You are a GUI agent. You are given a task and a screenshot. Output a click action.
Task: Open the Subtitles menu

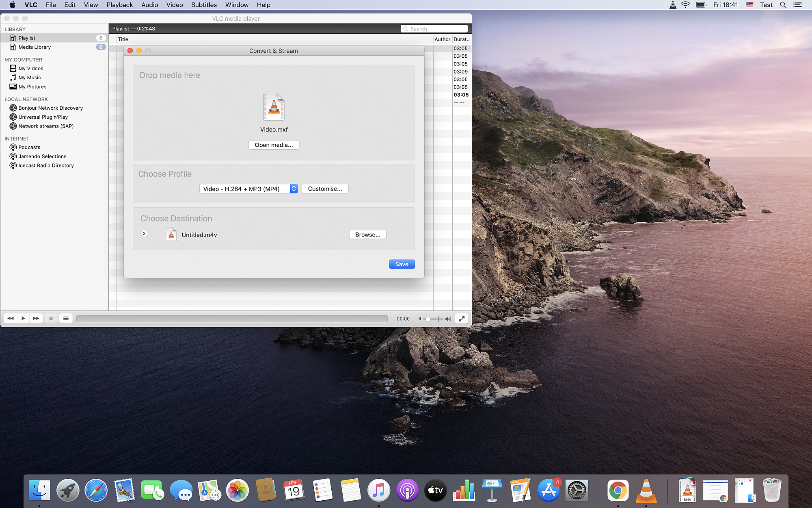pos(204,5)
